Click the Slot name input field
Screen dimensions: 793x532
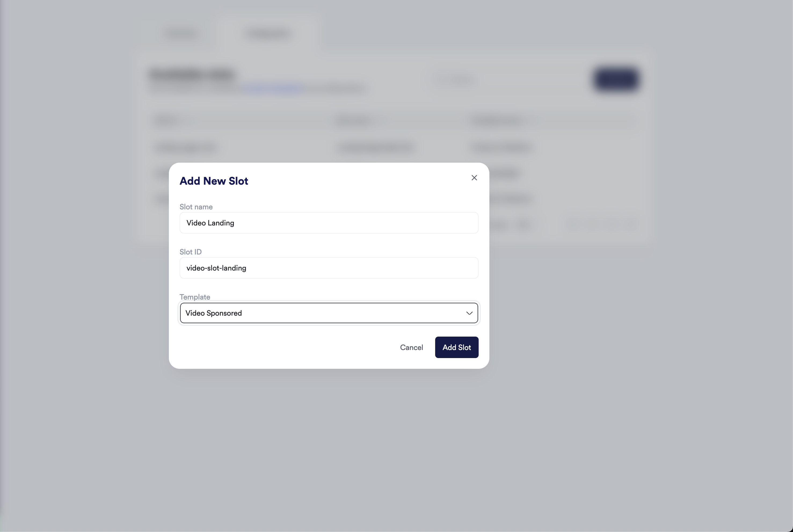click(329, 223)
